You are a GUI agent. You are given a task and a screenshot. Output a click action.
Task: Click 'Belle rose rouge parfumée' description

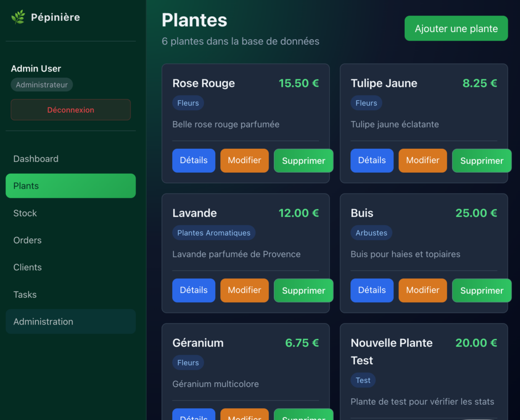tap(226, 124)
